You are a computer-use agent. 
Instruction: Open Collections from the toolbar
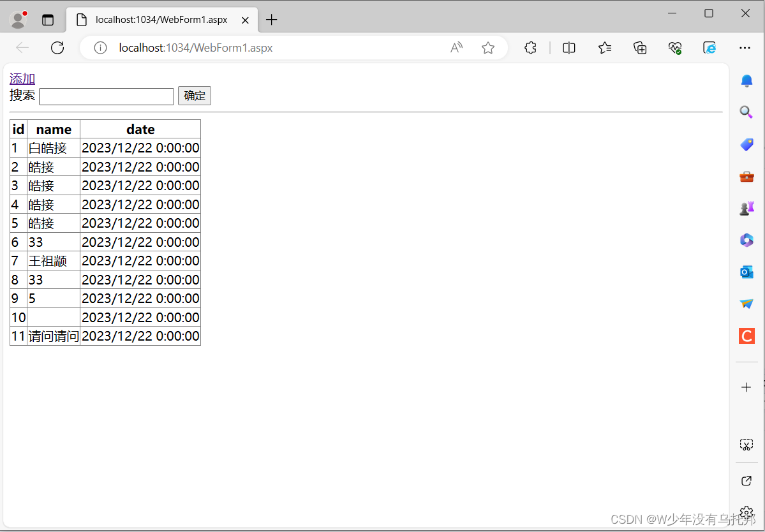[x=640, y=47]
